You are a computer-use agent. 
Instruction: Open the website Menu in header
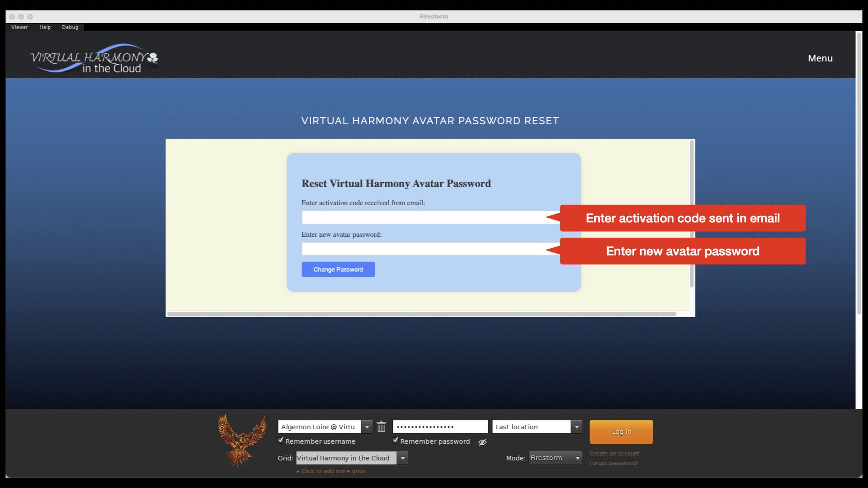820,58
